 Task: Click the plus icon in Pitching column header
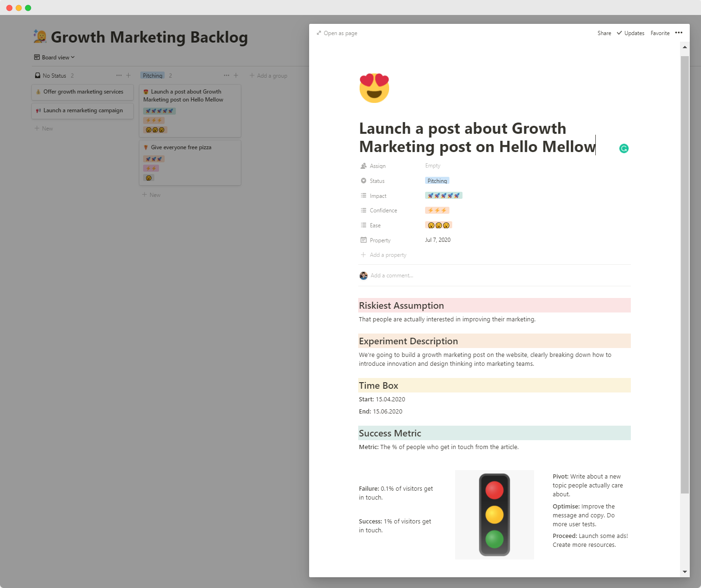236,75
